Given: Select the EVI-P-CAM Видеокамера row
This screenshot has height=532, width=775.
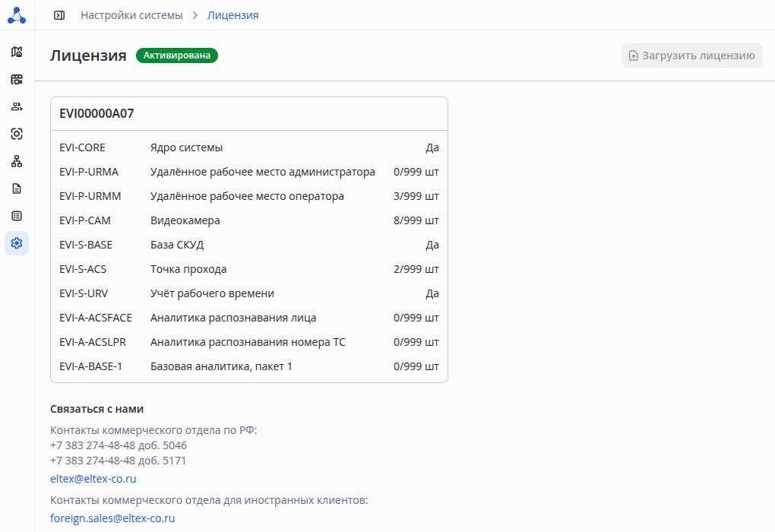Looking at the screenshot, I should (248, 220).
